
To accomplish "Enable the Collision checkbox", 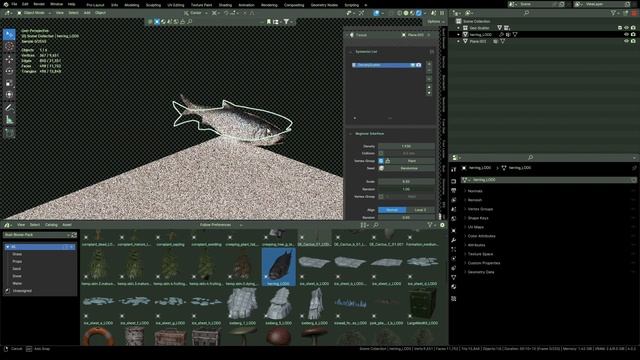I will [381, 153].
